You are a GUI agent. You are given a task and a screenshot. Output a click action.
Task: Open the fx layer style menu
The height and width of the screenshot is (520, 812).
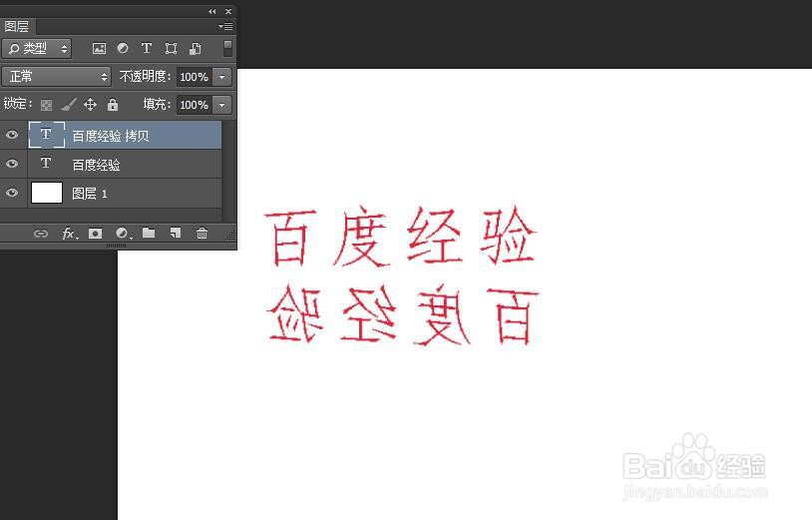click(70, 234)
